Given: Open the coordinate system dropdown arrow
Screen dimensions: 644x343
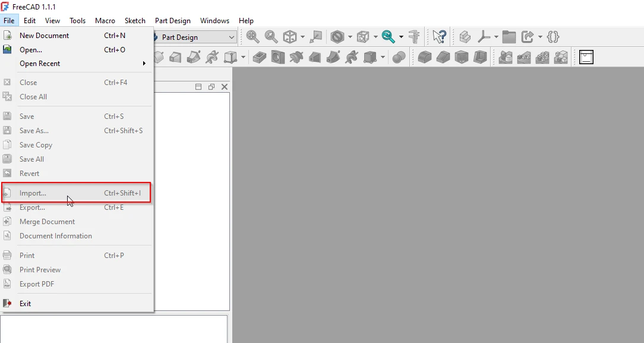Looking at the screenshot, I should (x=496, y=37).
